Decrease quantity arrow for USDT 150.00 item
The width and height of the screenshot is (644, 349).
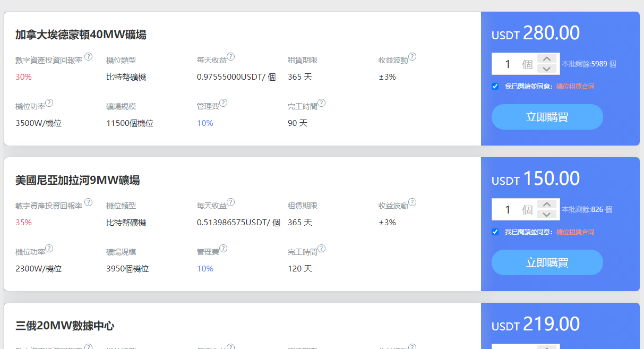[x=547, y=215]
